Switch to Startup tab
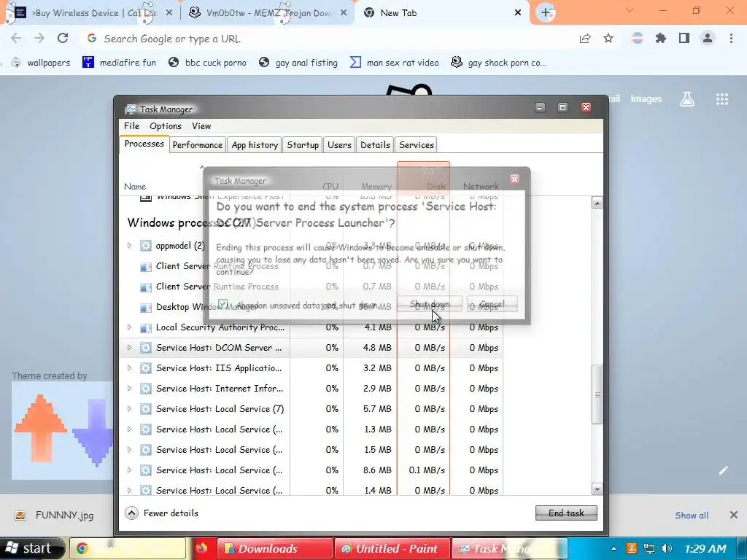 [303, 145]
